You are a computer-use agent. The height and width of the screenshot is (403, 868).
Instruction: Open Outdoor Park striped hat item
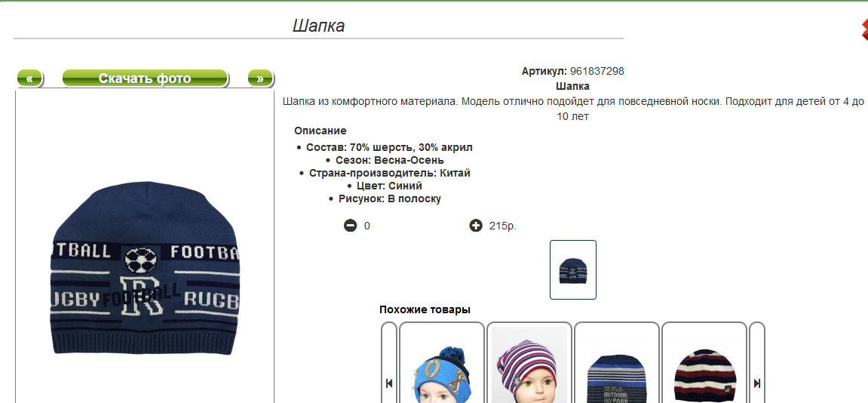click(617, 363)
